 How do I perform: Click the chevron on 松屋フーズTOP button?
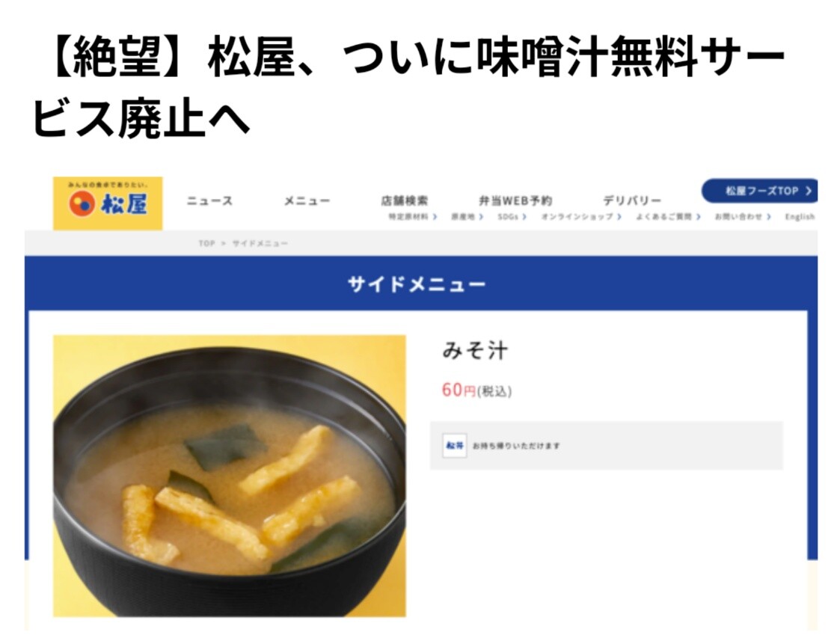(809, 191)
